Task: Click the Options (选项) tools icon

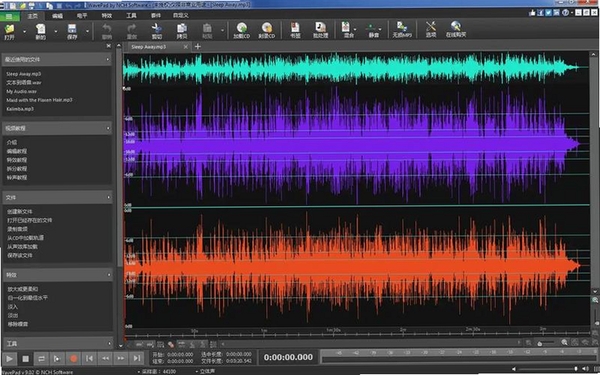Action: click(x=431, y=28)
